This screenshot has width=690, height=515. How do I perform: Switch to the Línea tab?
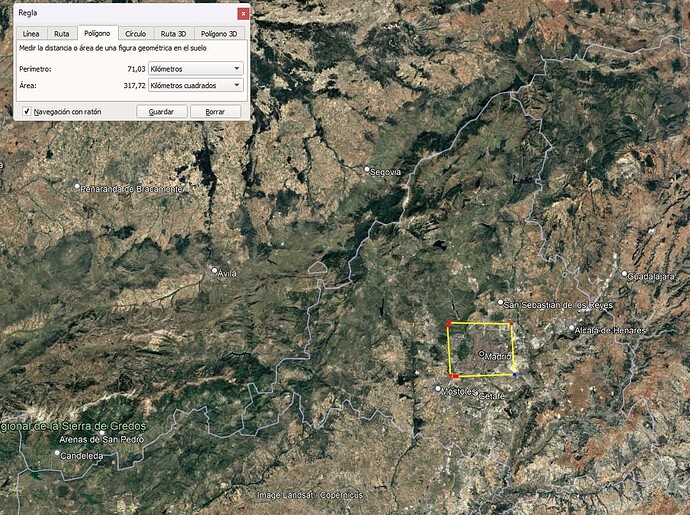(31, 34)
